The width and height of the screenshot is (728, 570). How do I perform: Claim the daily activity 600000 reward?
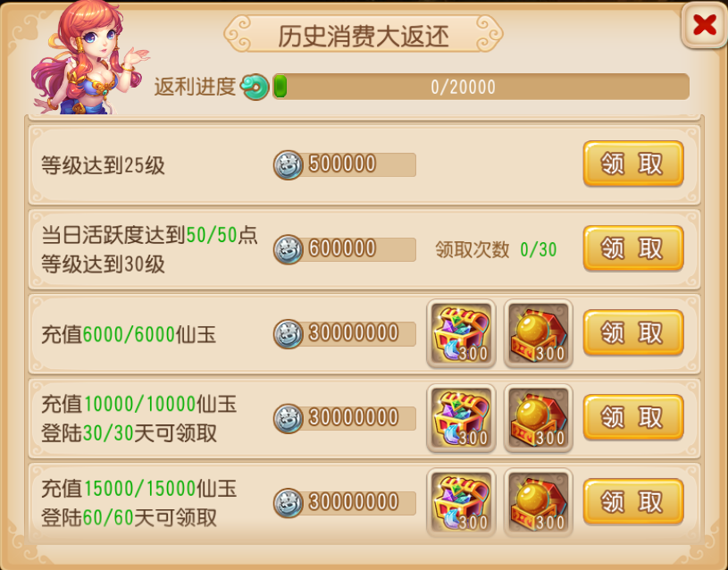click(x=633, y=248)
